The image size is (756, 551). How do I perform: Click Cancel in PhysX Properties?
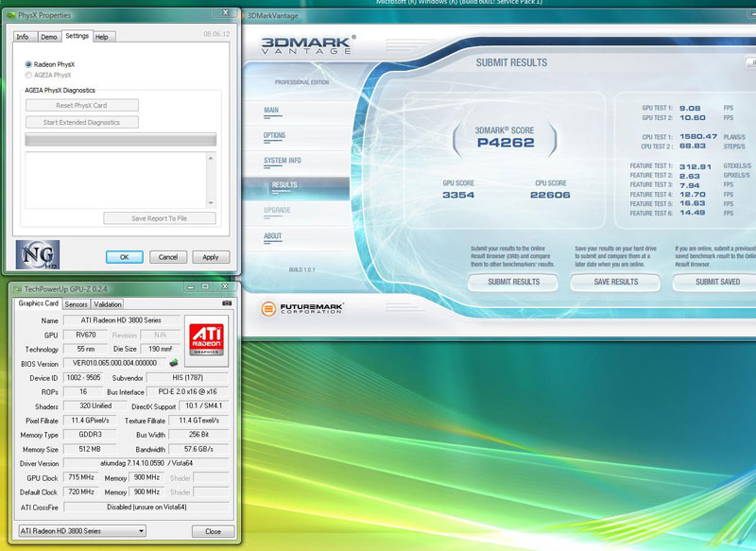click(x=168, y=257)
